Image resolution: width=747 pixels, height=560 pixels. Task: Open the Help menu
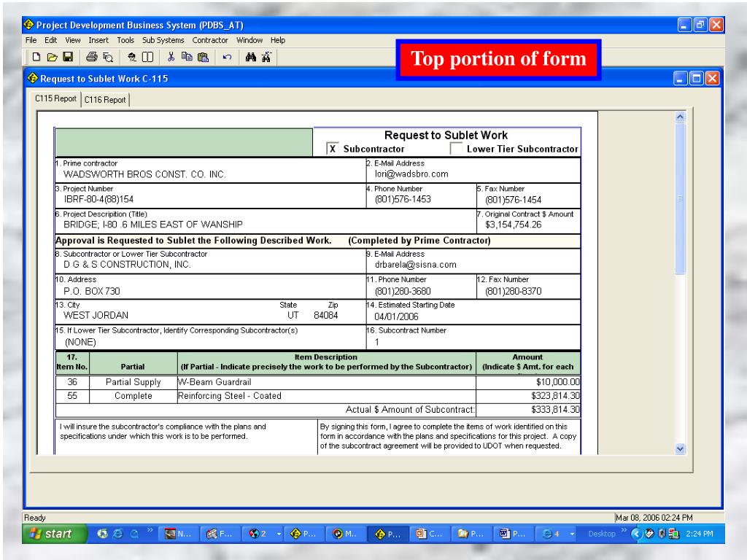click(278, 41)
